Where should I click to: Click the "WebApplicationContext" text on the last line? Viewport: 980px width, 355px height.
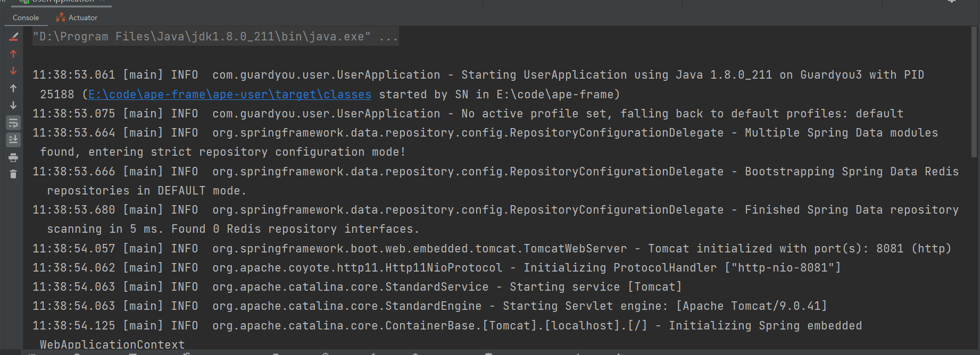point(112,345)
